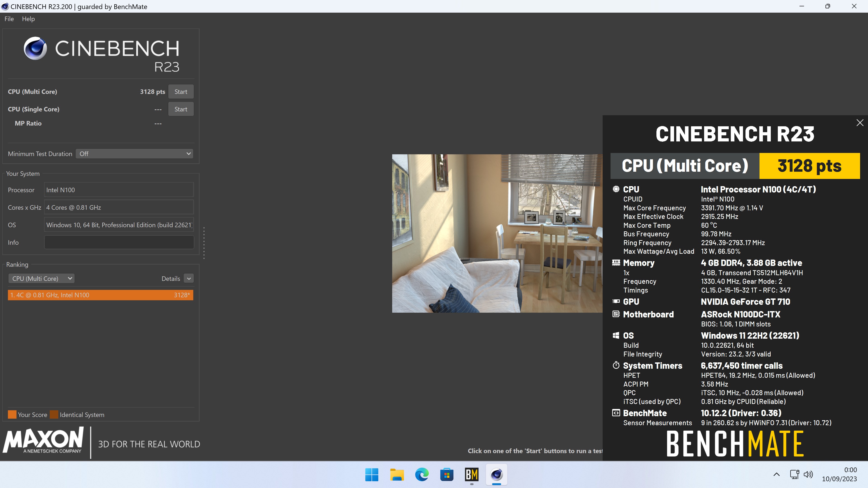The height and width of the screenshot is (488, 868).
Task: Open network settings tray icon
Action: click(794, 474)
